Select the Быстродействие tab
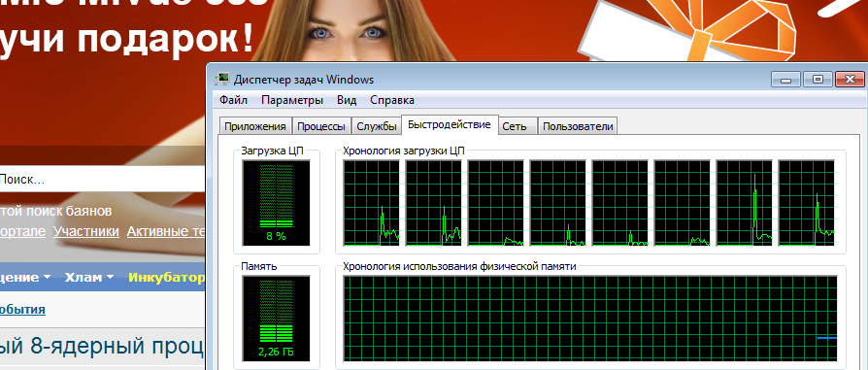This screenshot has width=868, height=370. coord(449,124)
